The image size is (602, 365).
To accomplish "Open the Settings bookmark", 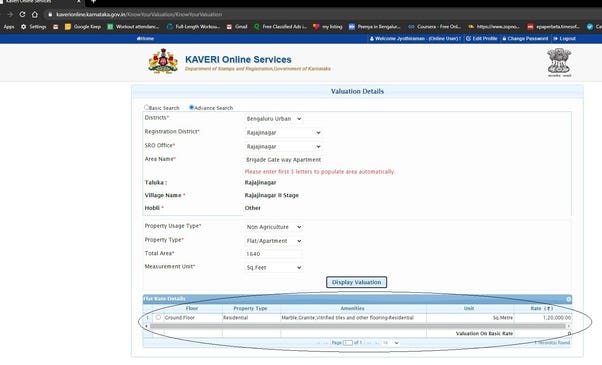I will click(33, 26).
